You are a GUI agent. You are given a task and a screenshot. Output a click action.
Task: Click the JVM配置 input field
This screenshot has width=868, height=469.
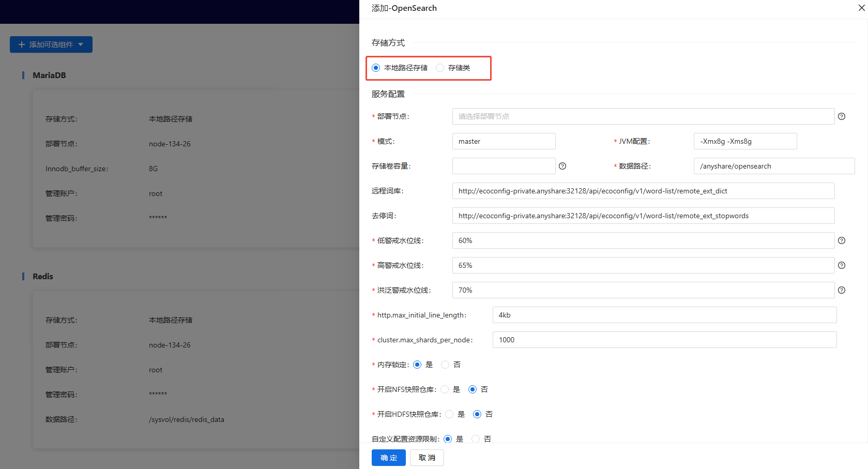[x=745, y=141]
